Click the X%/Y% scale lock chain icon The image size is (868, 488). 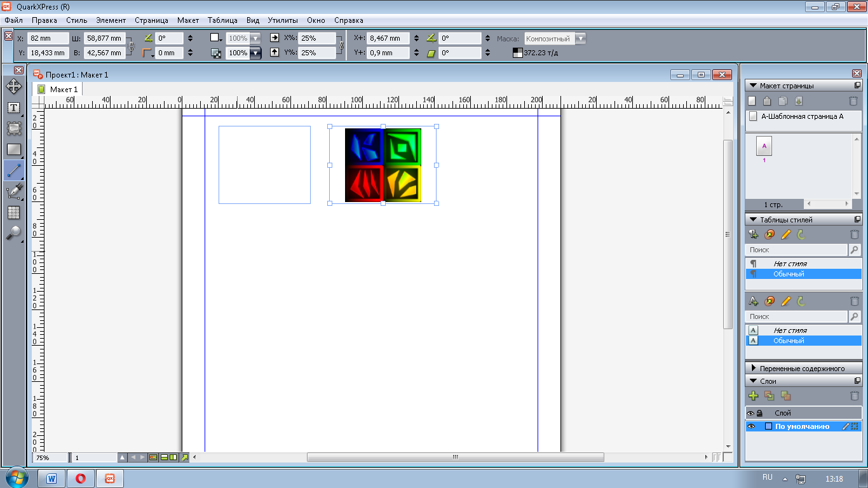(x=341, y=46)
